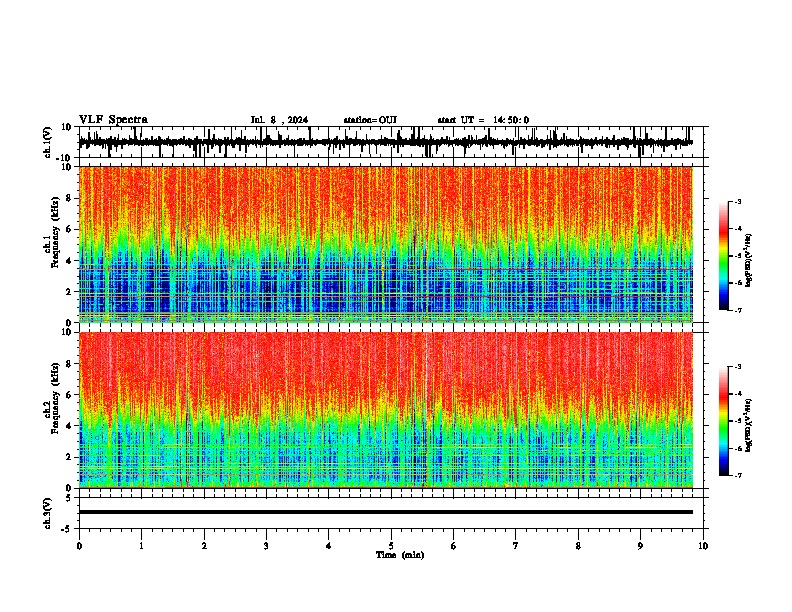792x612 pixels.
Task: Click the "station=OUJ" header label
Action: pos(370,120)
